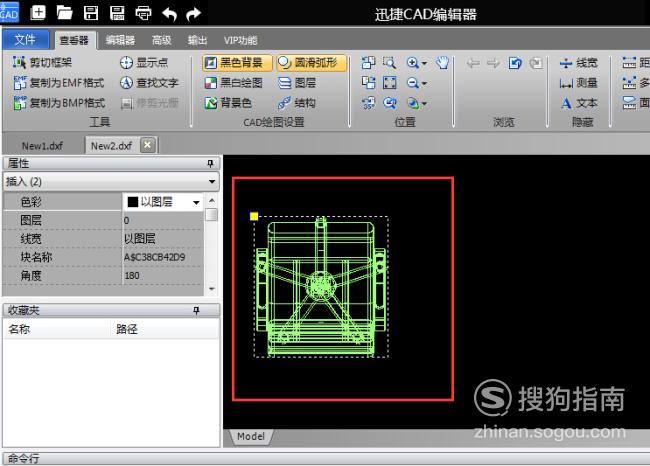Edit the 角度 angle value 180
This screenshot has height=466, width=650.
click(x=162, y=275)
